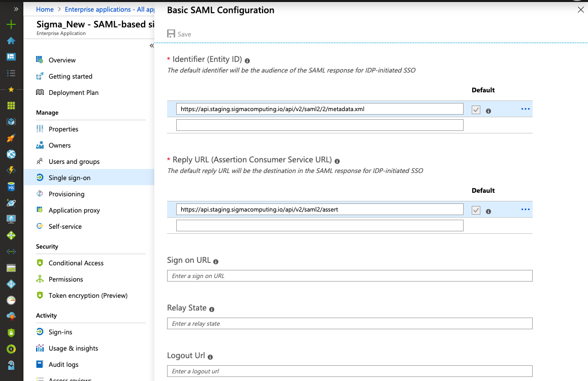This screenshot has width=588, height=381.
Task: Open more options for the reply URL row
Action: click(526, 210)
